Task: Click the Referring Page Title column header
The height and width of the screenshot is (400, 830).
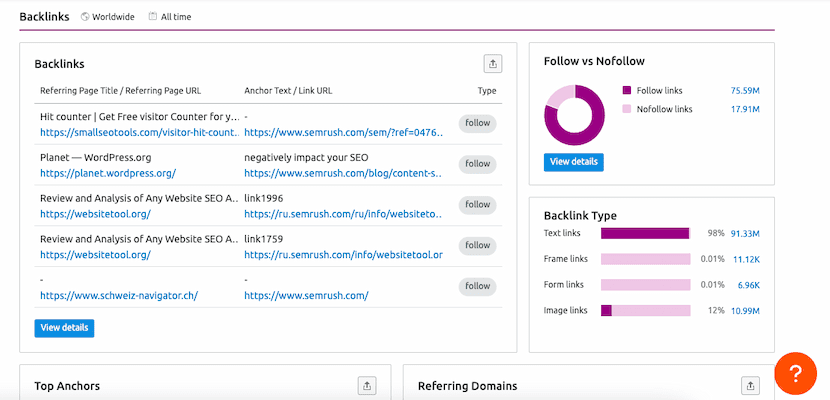Action: pos(120,90)
